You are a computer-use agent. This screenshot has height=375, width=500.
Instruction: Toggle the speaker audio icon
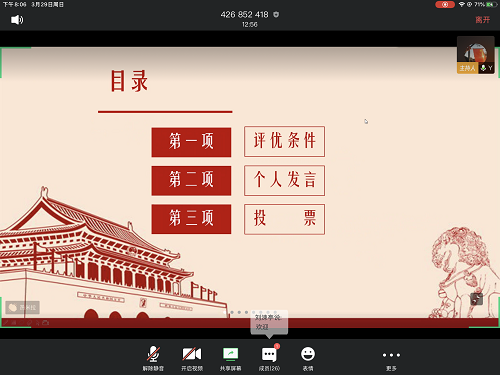click(17, 20)
